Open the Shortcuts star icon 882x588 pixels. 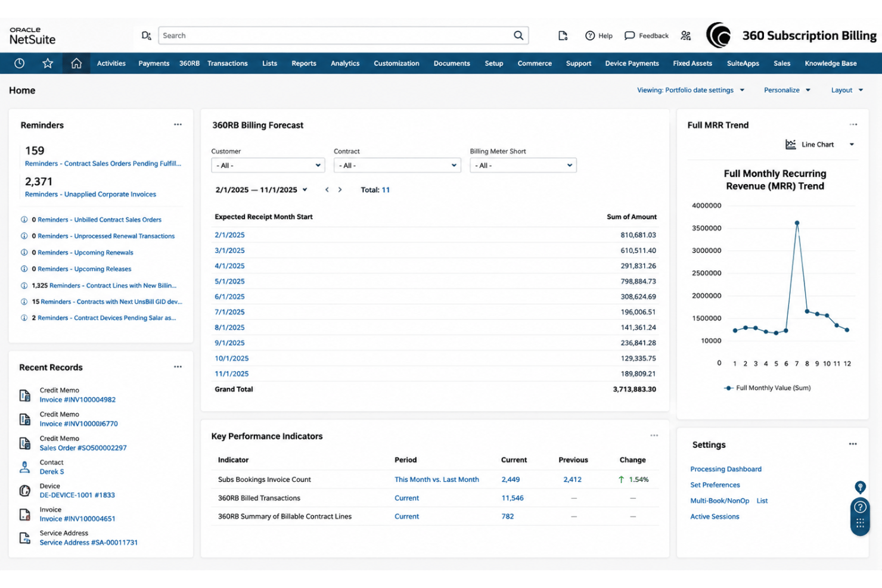48,63
